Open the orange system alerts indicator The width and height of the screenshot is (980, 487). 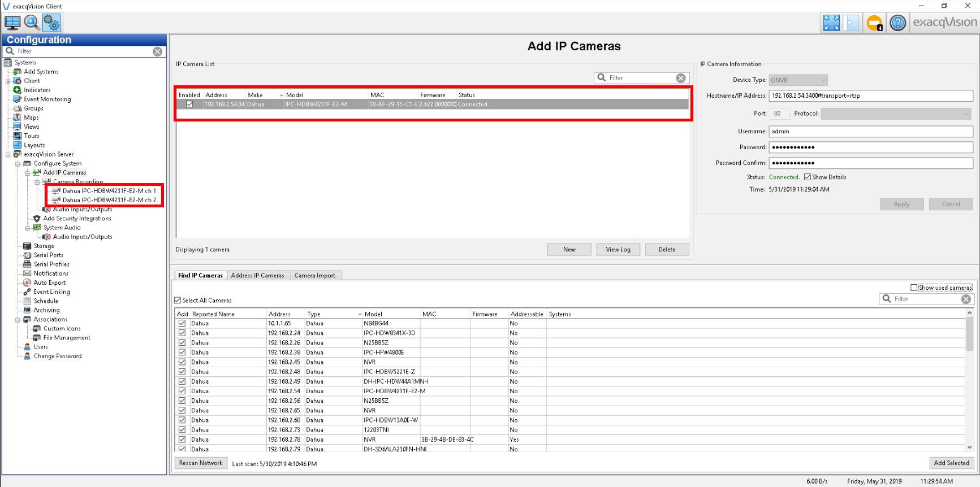pyautogui.click(x=874, y=23)
